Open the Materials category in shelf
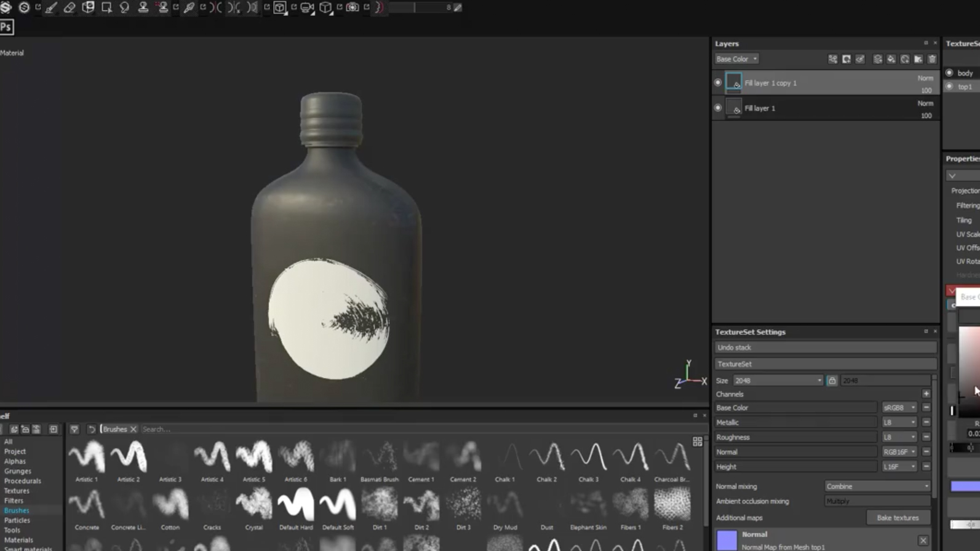The image size is (980, 551). tap(18, 540)
